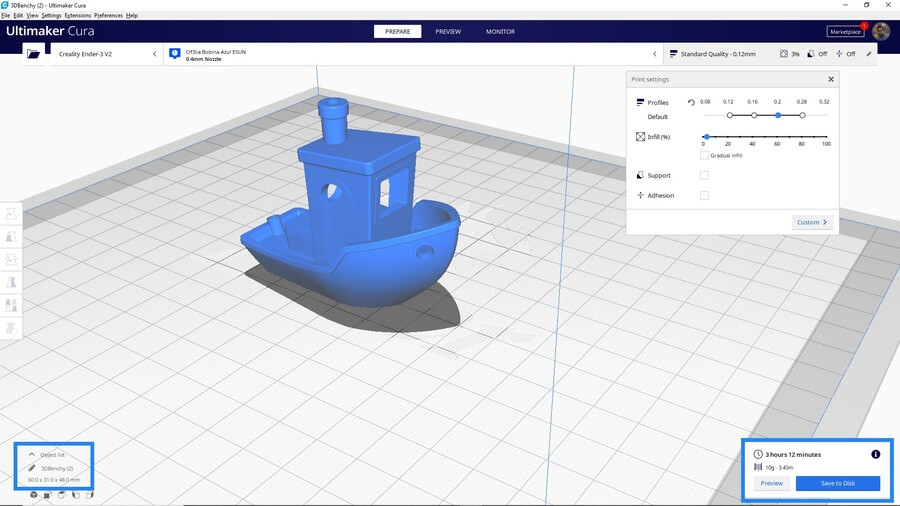Click the Infill crosshatch icon
The image size is (900, 506).
(x=640, y=137)
